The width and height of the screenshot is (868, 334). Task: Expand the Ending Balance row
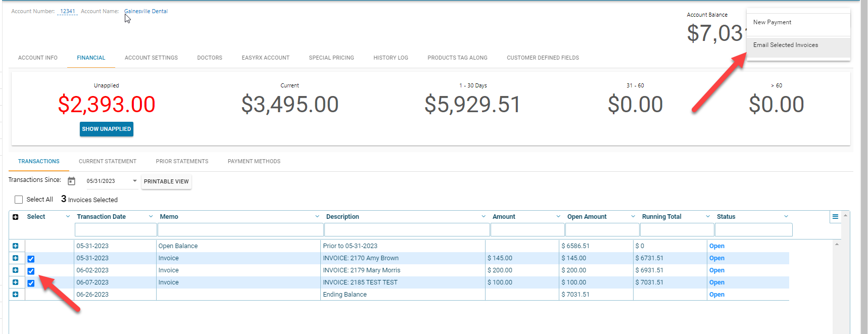click(x=16, y=295)
